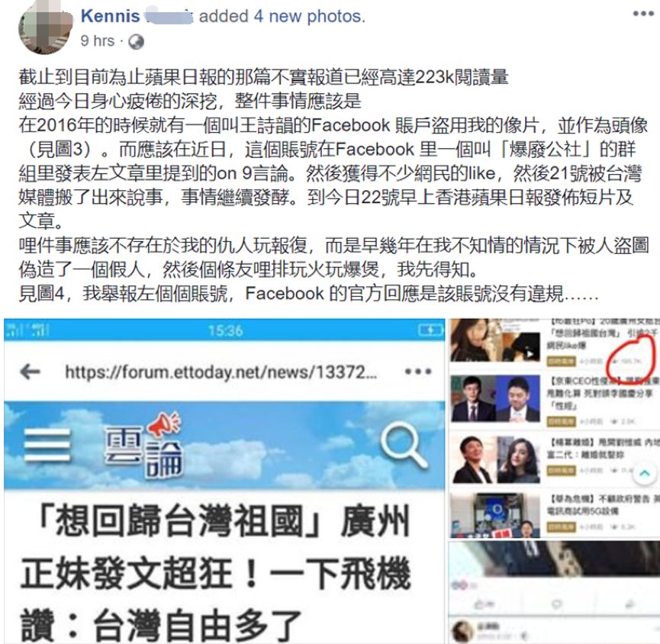The image size is (660, 644).
Task: Open the 想回歸台灣祖國 article headline
Action: pyautogui.click(x=215, y=572)
